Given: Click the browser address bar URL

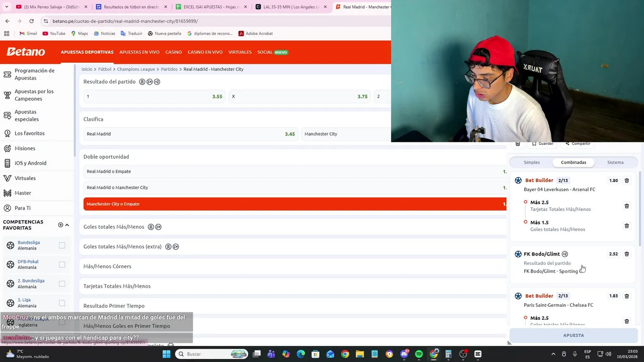Looking at the screenshot, I should pos(125,21).
